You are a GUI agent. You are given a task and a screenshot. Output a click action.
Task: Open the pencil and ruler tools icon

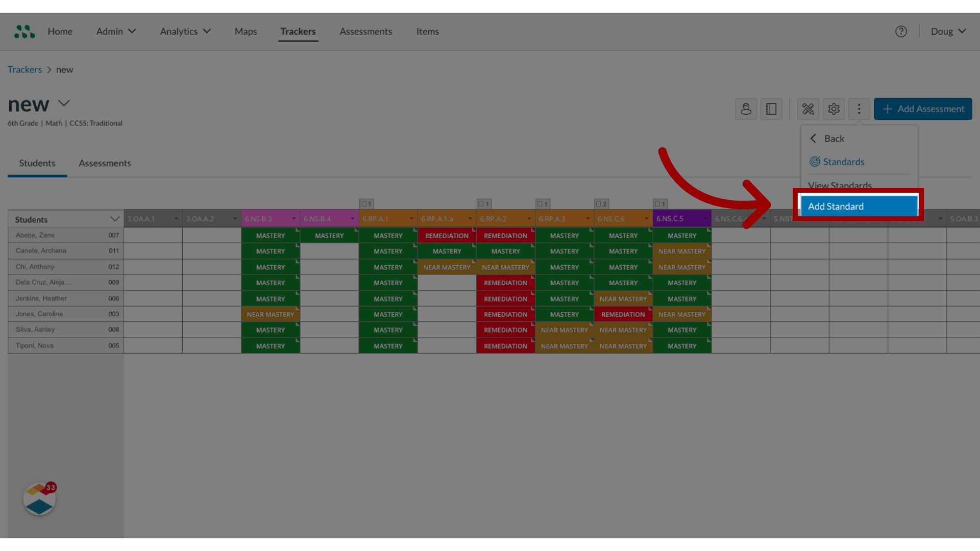coord(808,109)
